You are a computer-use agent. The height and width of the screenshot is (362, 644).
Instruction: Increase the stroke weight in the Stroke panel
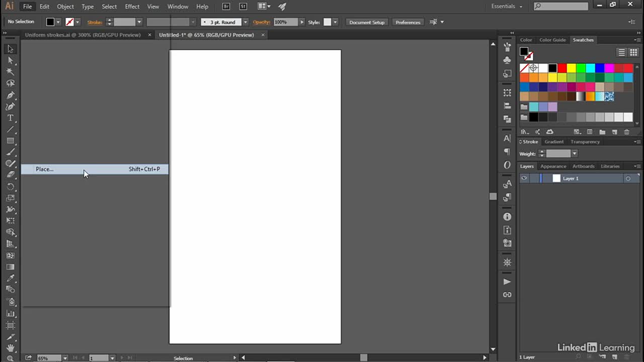click(542, 152)
